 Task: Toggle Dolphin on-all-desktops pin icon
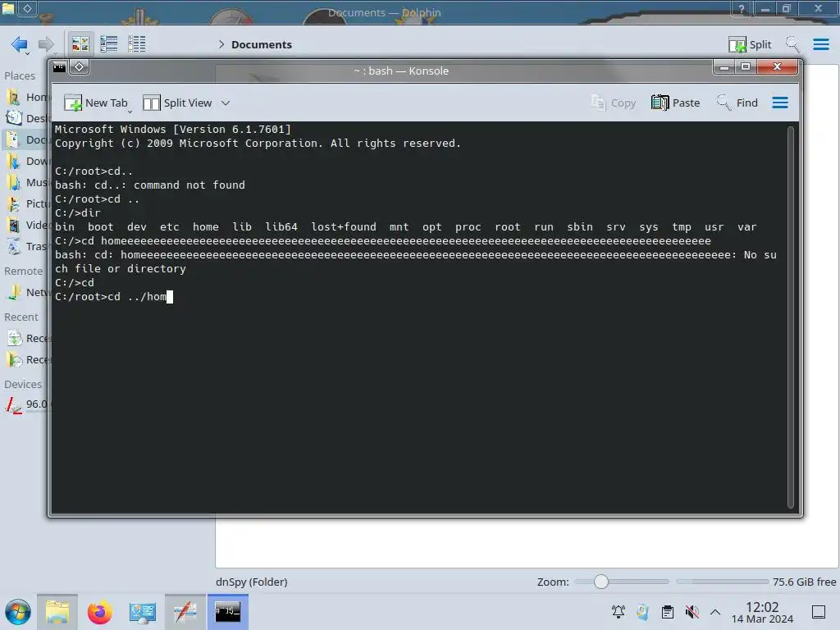27,8
